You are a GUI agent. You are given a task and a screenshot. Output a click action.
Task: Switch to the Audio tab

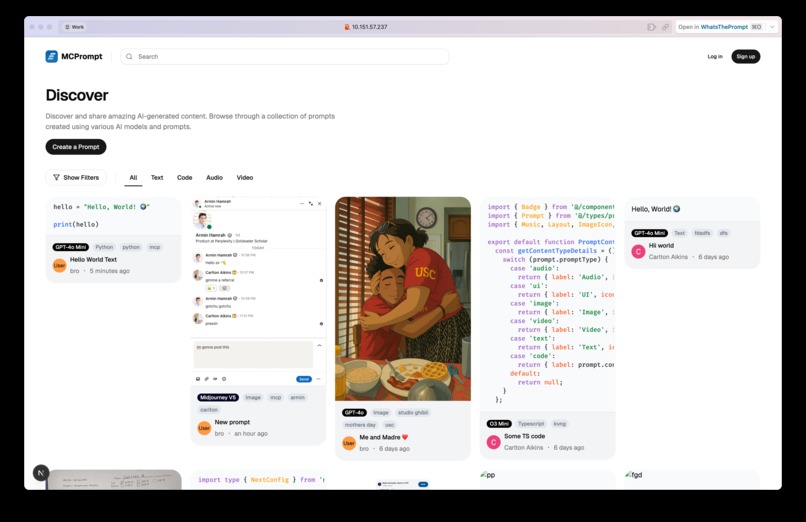pyautogui.click(x=214, y=178)
